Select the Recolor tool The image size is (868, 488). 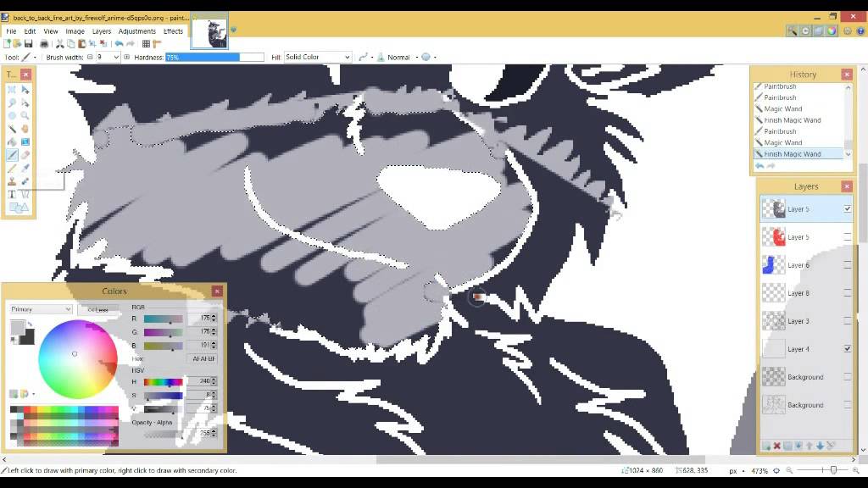[25, 181]
